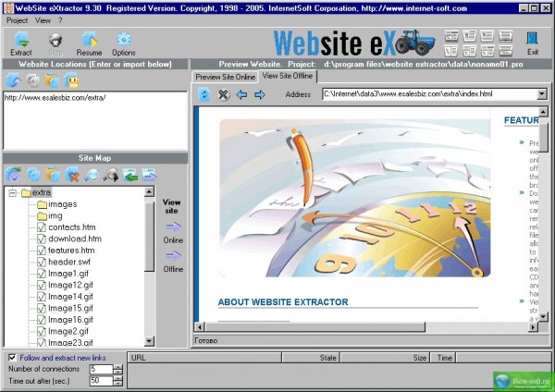Screen dimensions: 555x392
Task: Click the Extract toolbar icon
Action: point(22,40)
